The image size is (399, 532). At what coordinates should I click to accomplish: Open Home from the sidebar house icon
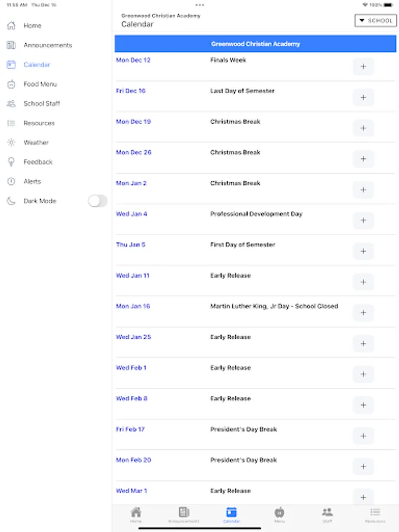[x=11, y=26]
